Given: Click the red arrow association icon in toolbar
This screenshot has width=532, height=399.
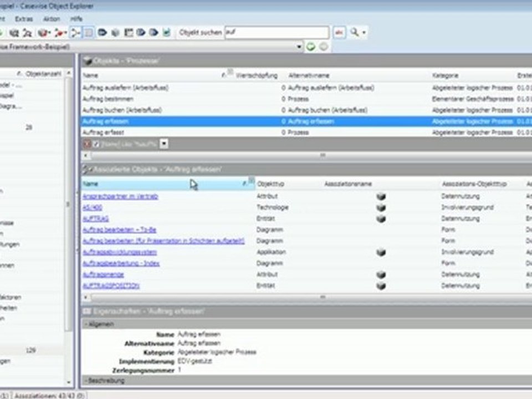Looking at the screenshot, I should point(61,33).
